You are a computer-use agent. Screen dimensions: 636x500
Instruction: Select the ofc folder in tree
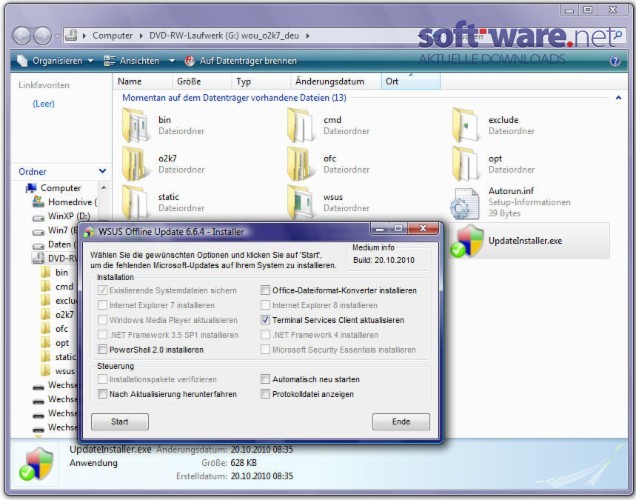pyautogui.click(x=61, y=329)
